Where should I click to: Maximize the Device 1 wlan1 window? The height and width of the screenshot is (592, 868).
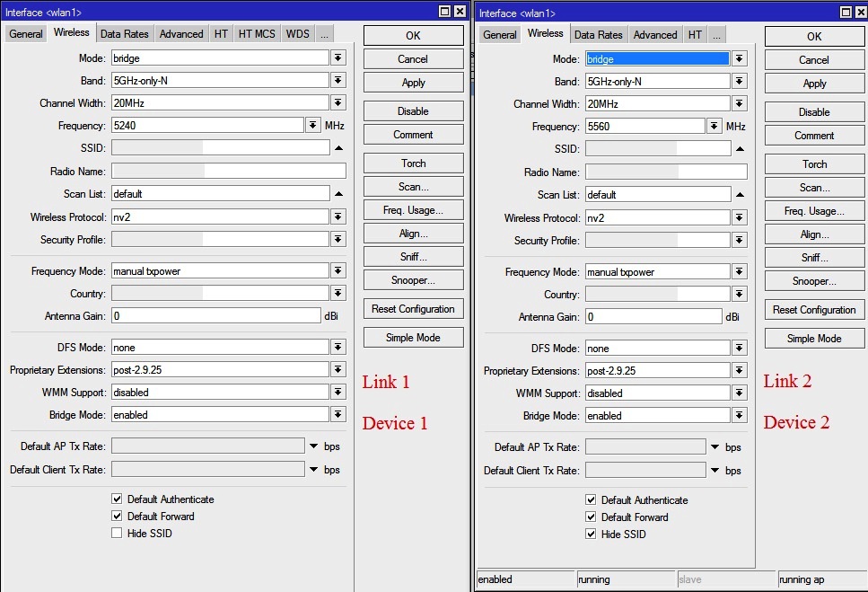444,11
